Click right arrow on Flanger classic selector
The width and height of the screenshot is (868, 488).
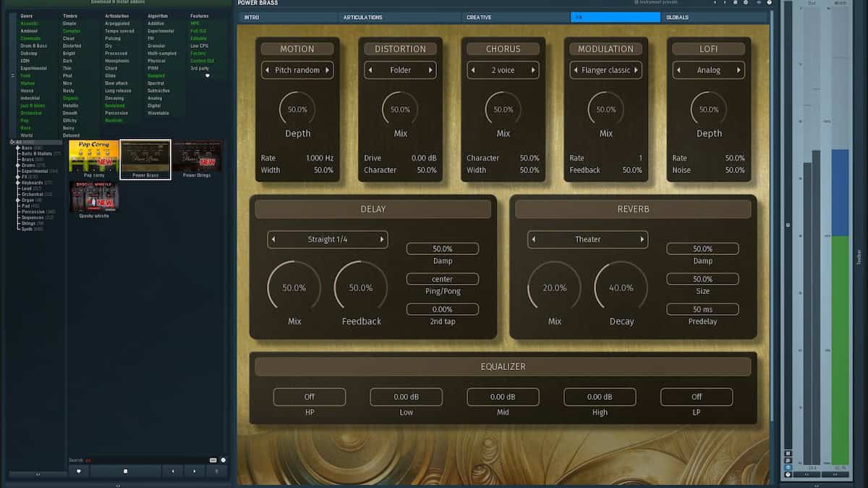[x=636, y=70]
